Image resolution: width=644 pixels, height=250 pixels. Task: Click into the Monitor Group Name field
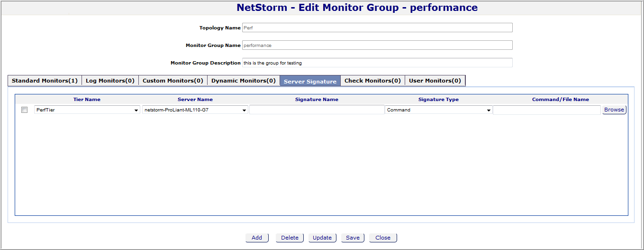coord(377,45)
